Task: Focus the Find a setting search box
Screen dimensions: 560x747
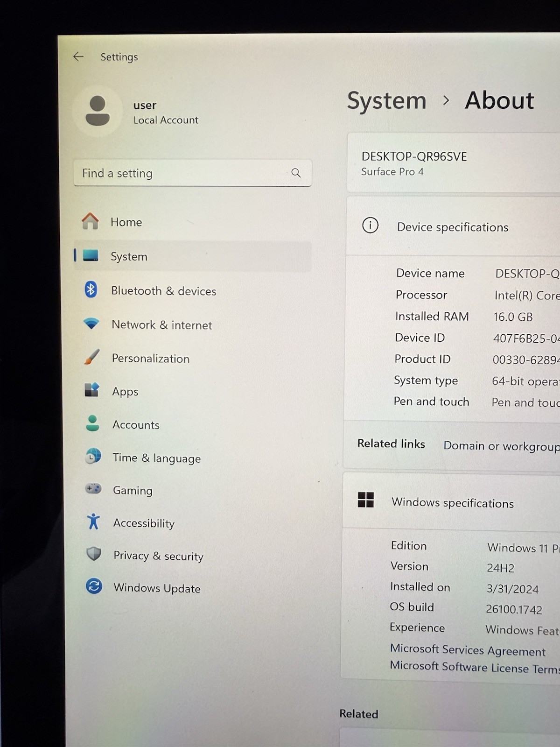Action: tap(192, 173)
